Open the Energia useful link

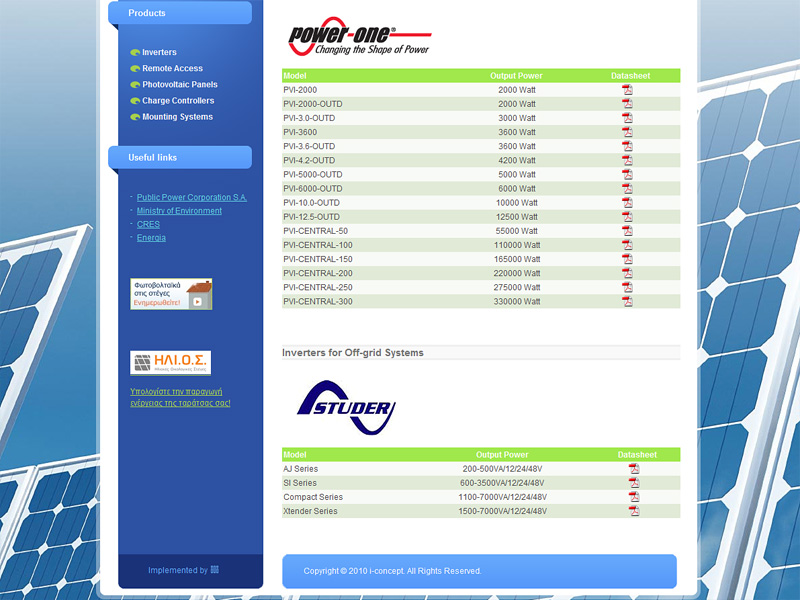point(151,238)
